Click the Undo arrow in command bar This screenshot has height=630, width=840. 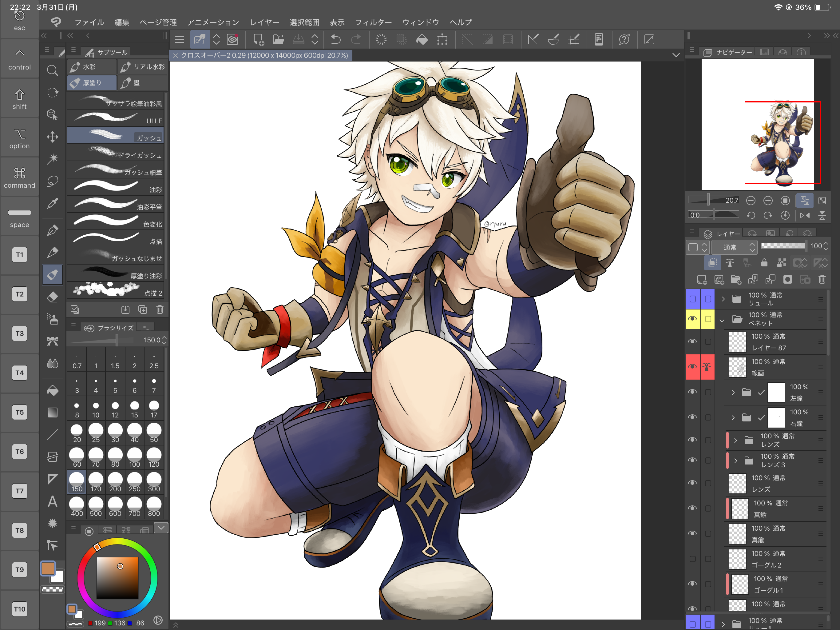pyautogui.click(x=336, y=39)
